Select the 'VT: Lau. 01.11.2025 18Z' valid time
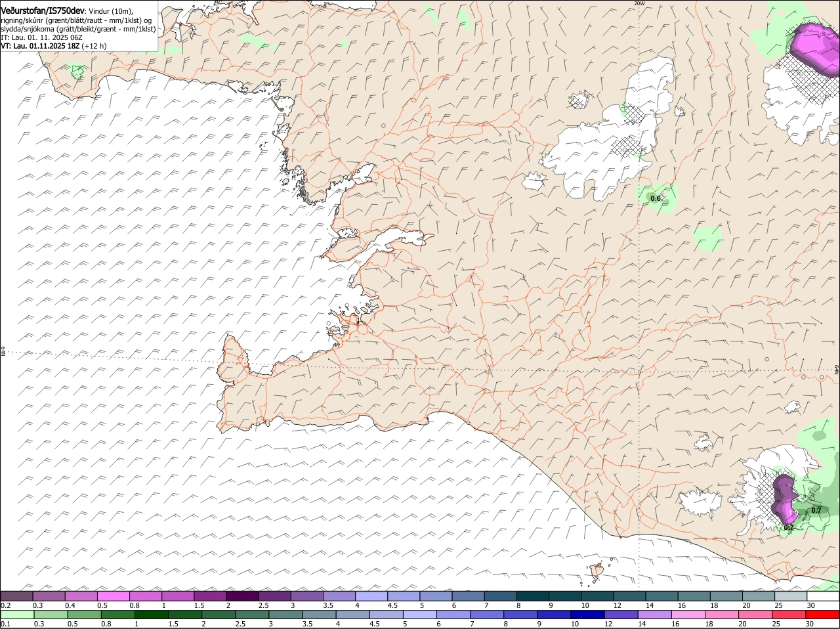This screenshot has width=840, height=629. 40,46
